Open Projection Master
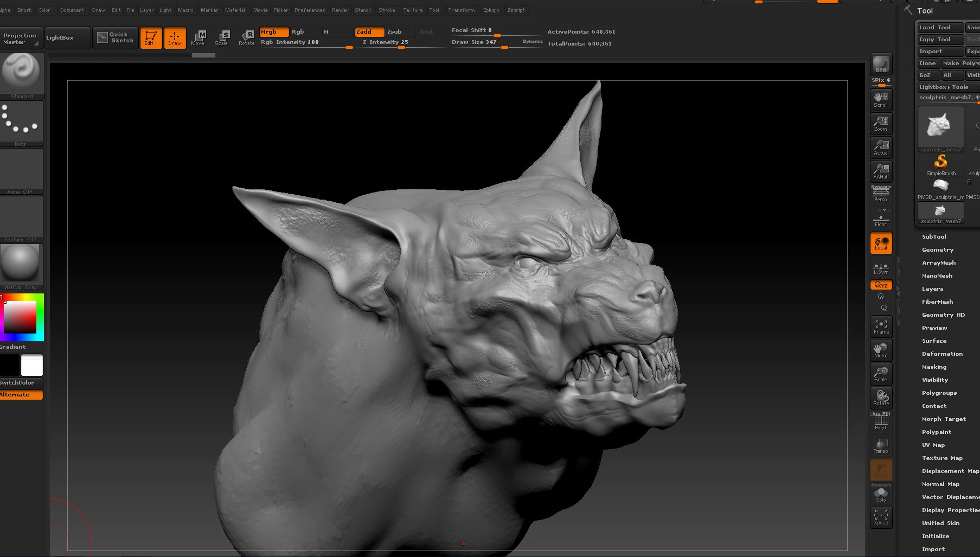This screenshot has height=557, width=980. 21,38
